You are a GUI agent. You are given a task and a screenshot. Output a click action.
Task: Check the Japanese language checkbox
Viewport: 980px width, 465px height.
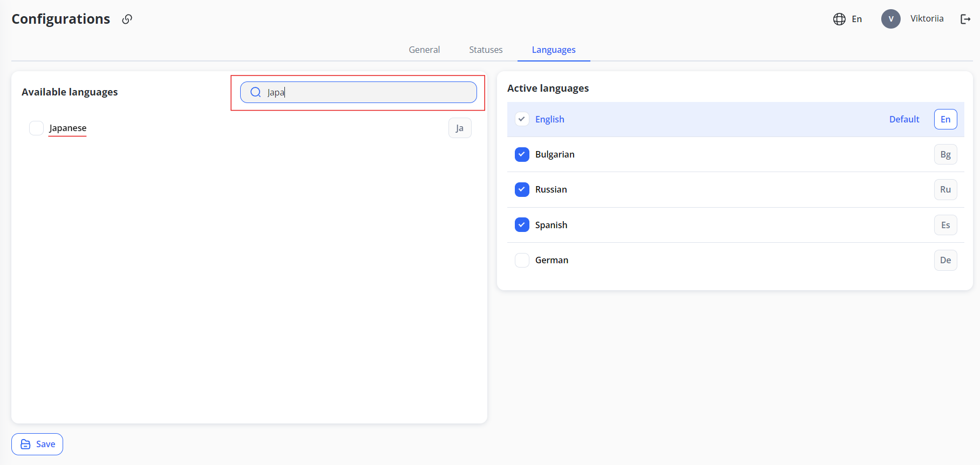[x=36, y=128]
